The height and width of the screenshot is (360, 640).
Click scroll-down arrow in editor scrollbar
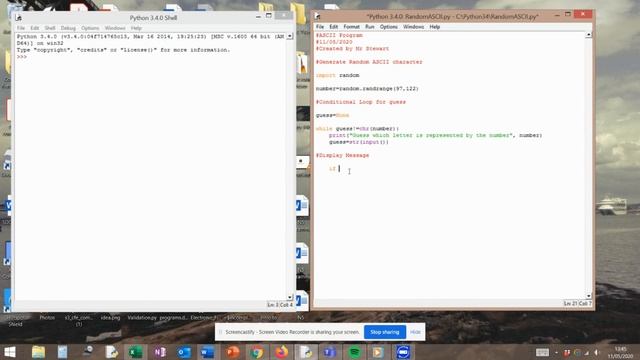(x=589, y=296)
